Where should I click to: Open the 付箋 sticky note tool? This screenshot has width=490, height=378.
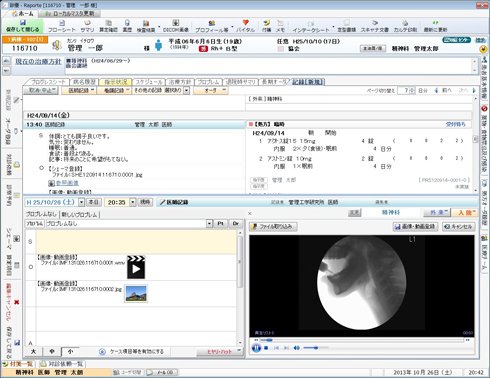point(266,26)
